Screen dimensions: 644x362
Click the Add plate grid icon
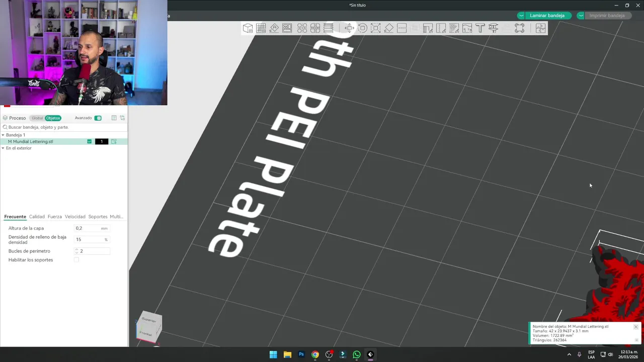261,29
